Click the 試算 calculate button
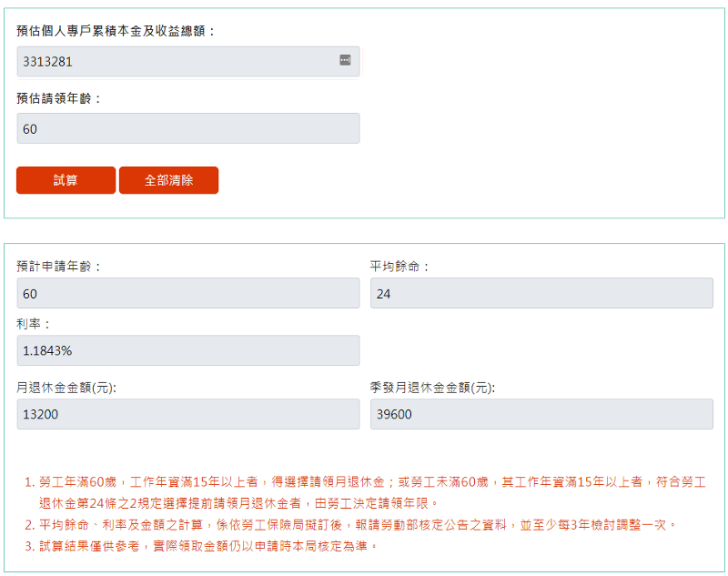This screenshot has height=576, width=728. 66,180
